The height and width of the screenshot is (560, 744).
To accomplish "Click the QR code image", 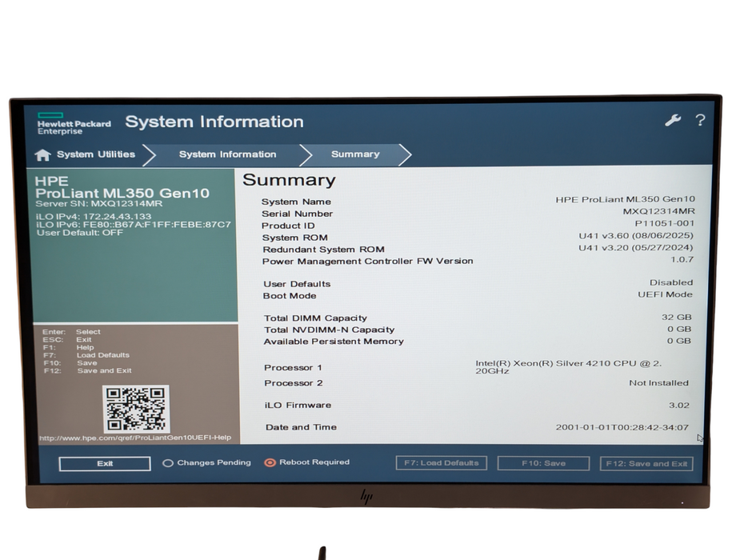I will (x=136, y=408).
